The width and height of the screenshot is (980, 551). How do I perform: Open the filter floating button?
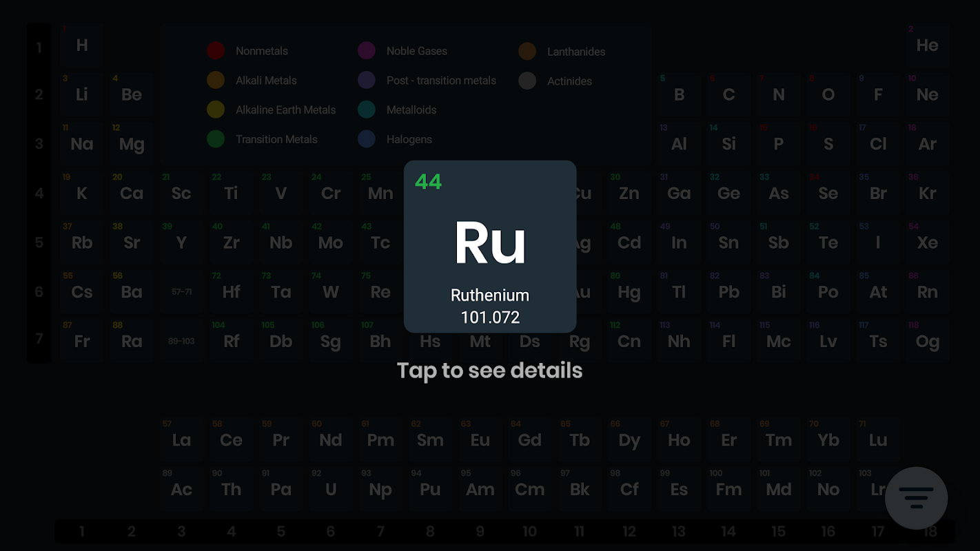pyautogui.click(x=916, y=498)
